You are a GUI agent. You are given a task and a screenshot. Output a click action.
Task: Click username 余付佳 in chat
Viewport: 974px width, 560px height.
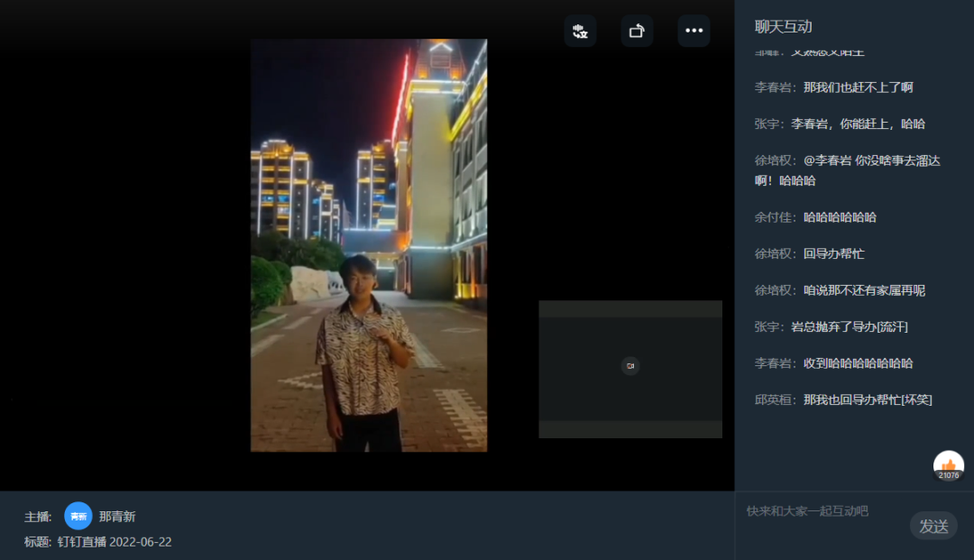click(x=774, y=216)
